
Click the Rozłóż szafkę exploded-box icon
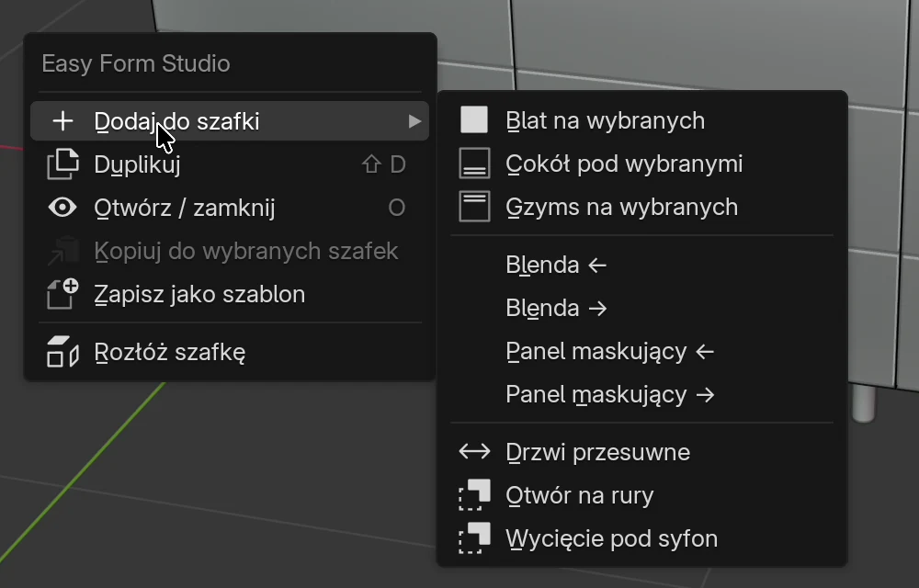62,352
